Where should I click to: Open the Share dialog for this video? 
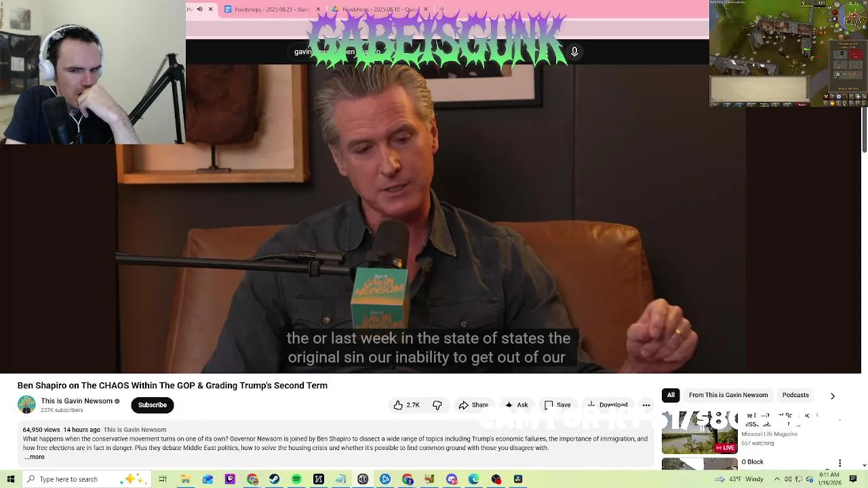(473, 405)
